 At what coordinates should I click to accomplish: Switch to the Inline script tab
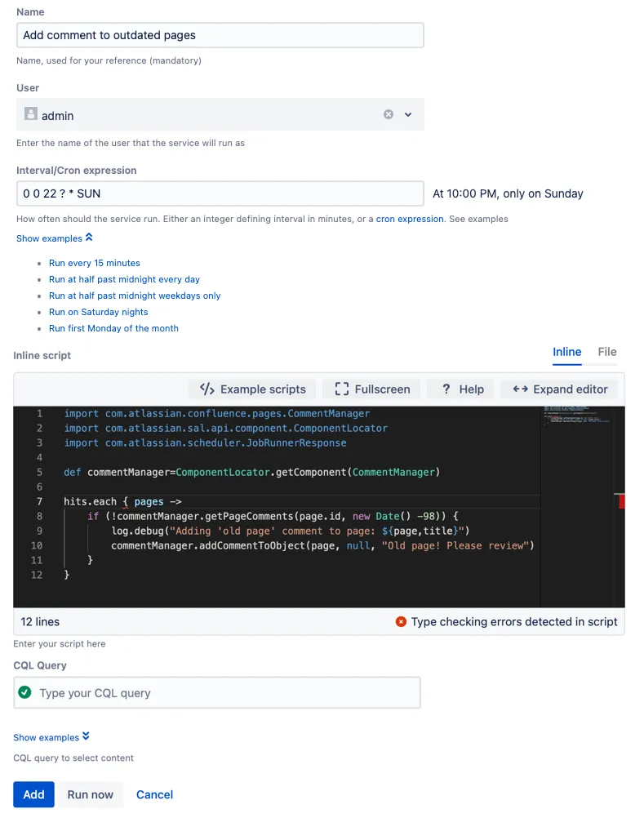coord(566,352)
